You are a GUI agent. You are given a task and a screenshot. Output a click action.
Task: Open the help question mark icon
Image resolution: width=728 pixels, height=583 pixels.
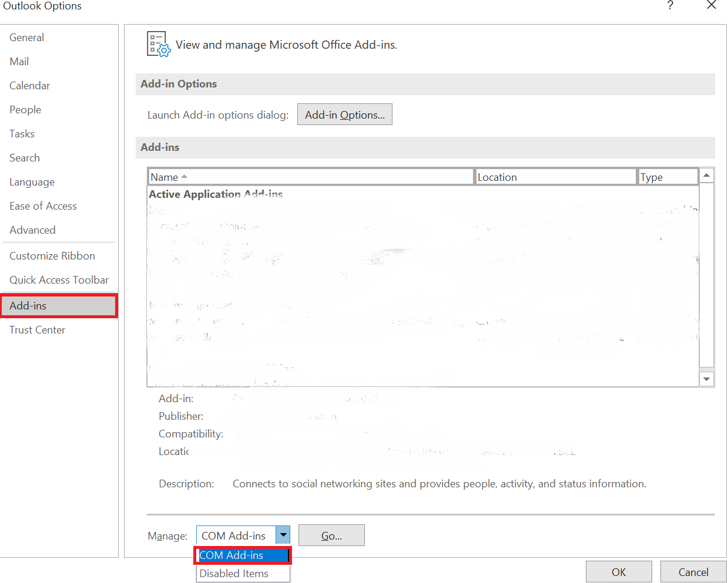pyautogui.click(x=670, y=5)
